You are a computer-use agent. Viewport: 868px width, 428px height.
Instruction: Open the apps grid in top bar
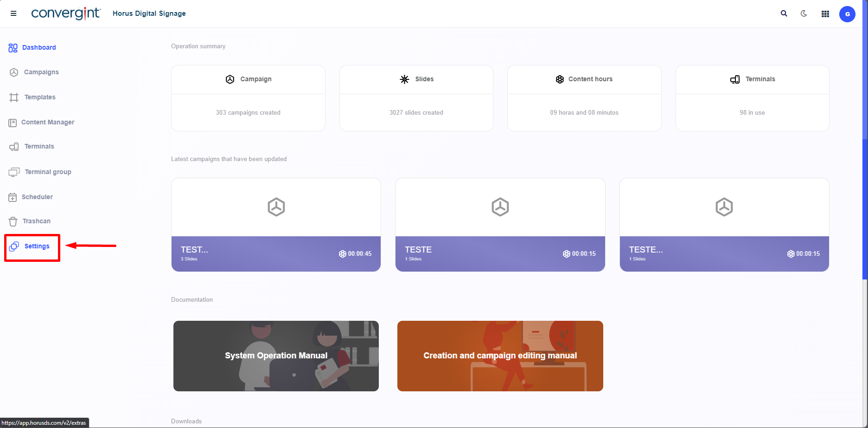pos(825,13)
